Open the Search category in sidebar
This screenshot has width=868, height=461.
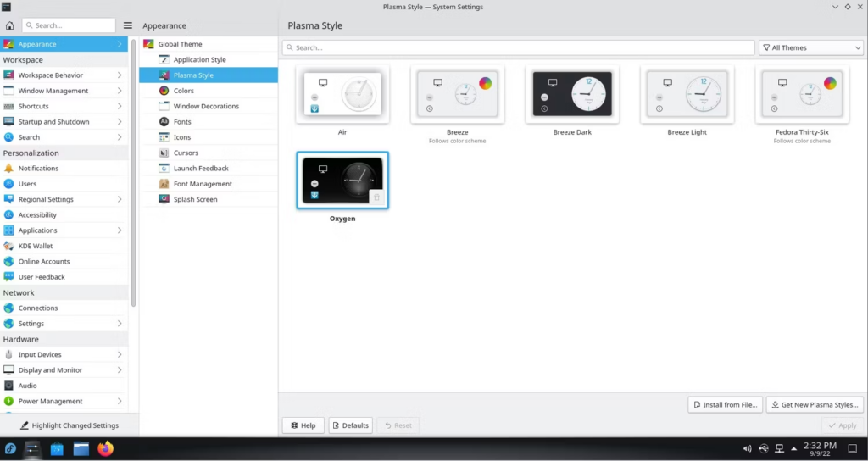pos(64,137)
